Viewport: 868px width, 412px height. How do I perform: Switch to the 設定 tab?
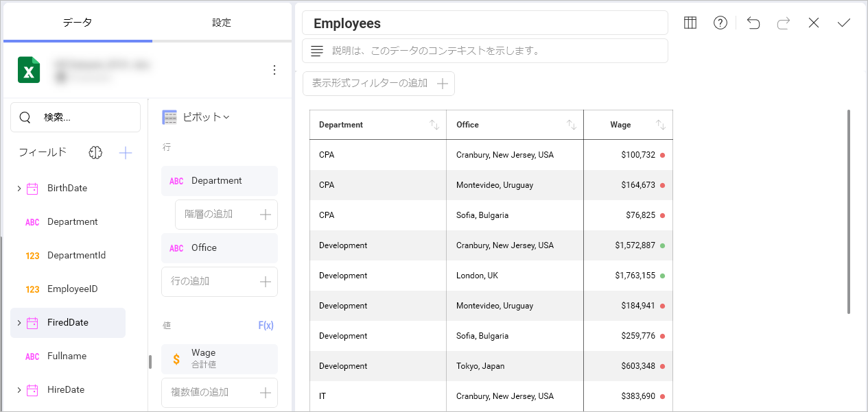pos(222,23)
